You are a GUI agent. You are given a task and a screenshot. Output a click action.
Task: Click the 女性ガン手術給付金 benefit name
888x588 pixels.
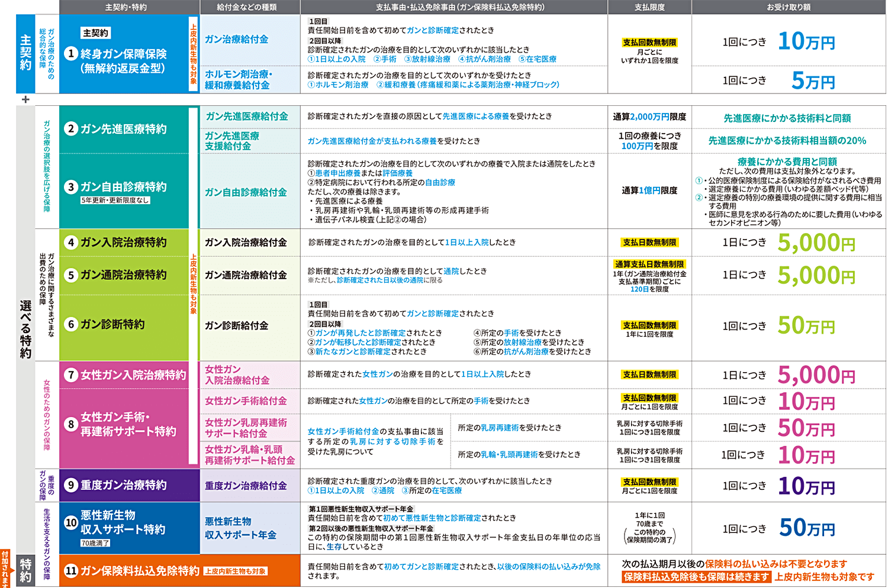246,401
